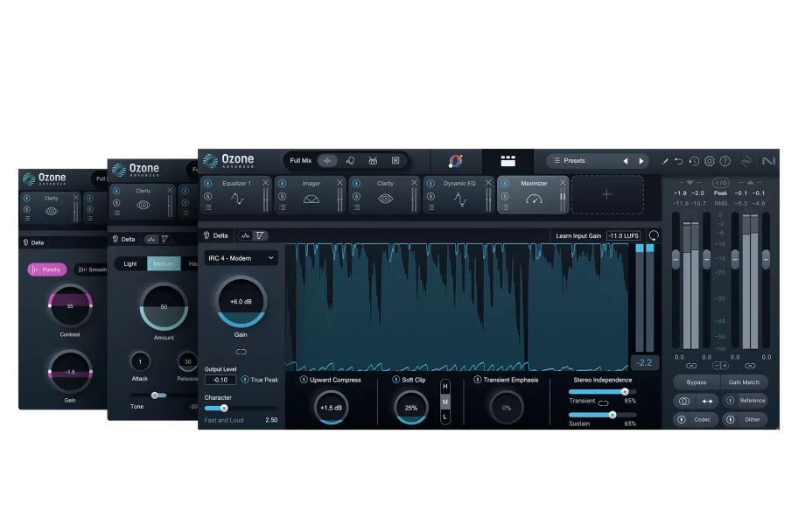Open the settings gear
The width and height of the screenshot is (798, 532).
click(710, 161)
